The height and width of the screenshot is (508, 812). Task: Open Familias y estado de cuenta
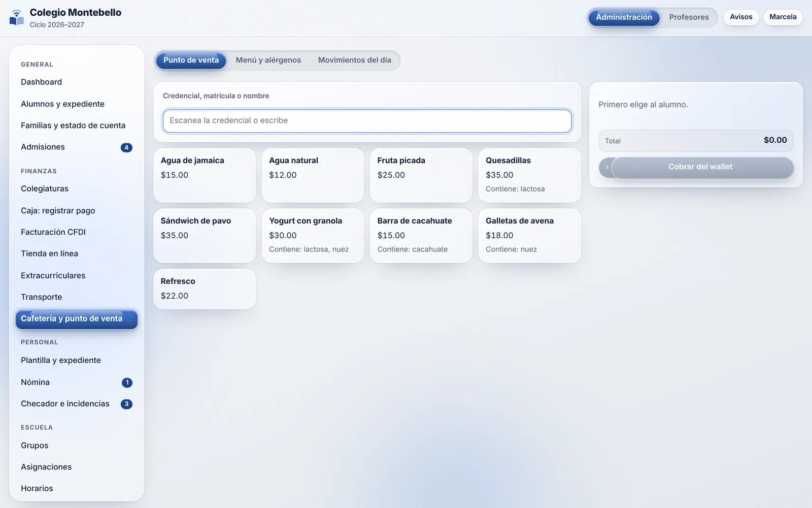[x=77, y=125]
